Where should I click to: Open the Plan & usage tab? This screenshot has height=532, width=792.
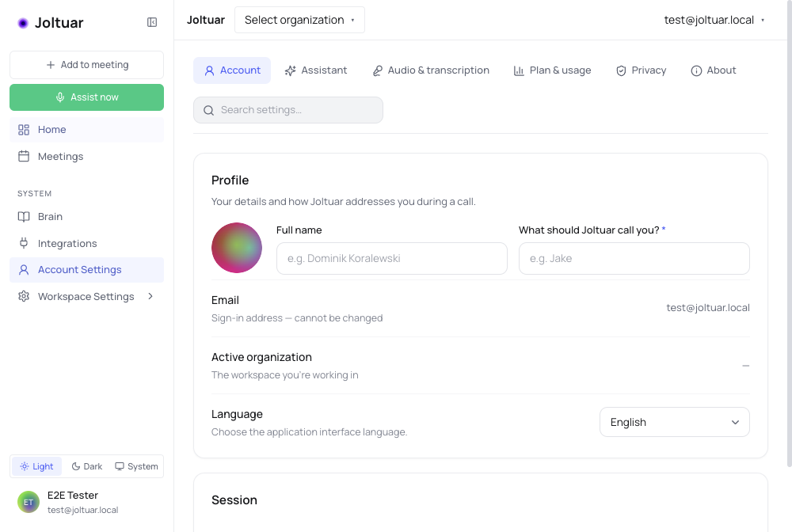click(x=552, y=70)
